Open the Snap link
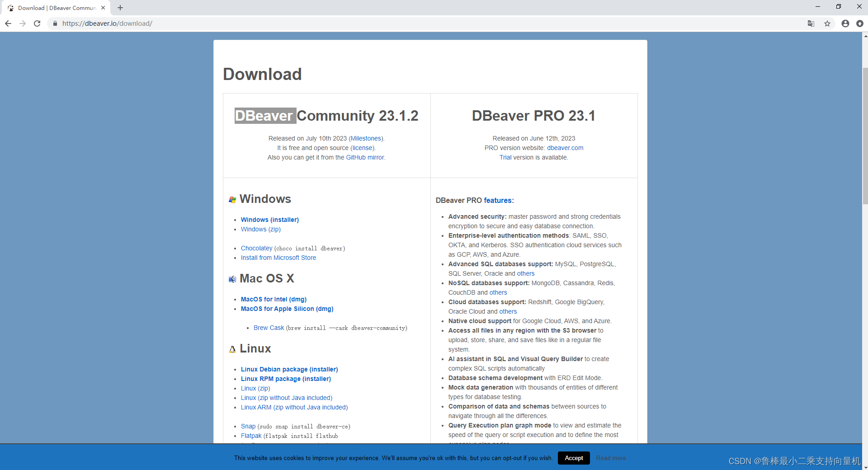 click(248, 426)
